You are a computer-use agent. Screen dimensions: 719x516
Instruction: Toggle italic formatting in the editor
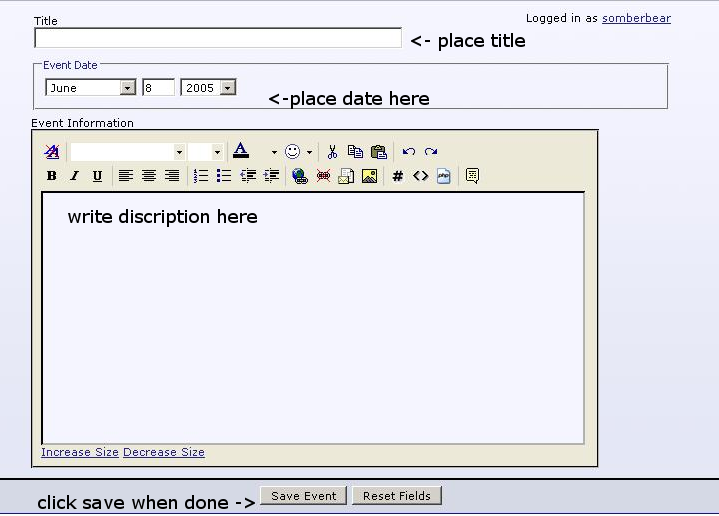pos(74,176)
